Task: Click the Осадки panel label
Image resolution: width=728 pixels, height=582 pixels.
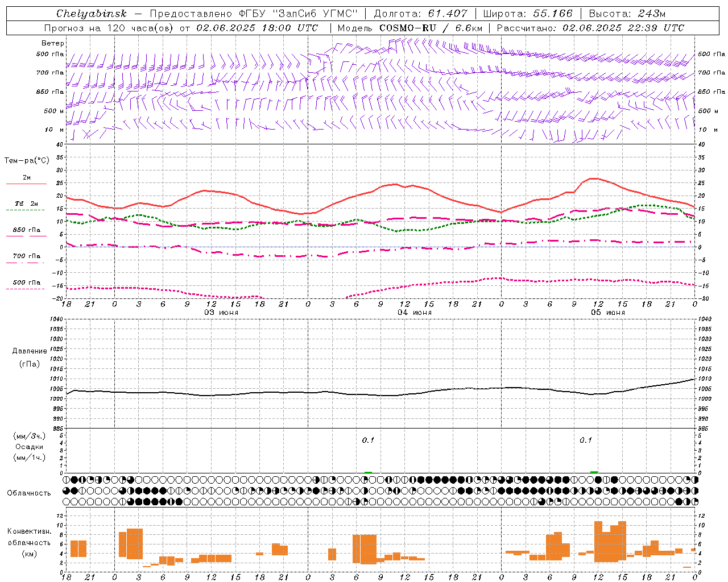Action: tap(30, 447)
